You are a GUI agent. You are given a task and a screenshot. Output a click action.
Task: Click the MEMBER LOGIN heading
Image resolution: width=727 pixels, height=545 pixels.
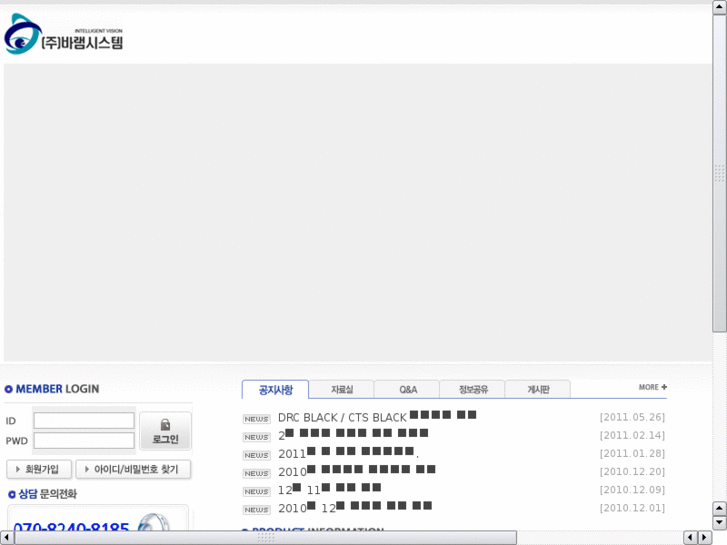tap(52, 389)
